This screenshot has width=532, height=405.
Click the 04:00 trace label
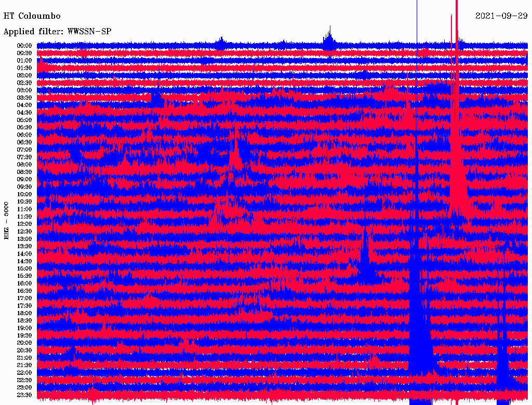click(24, 105)
